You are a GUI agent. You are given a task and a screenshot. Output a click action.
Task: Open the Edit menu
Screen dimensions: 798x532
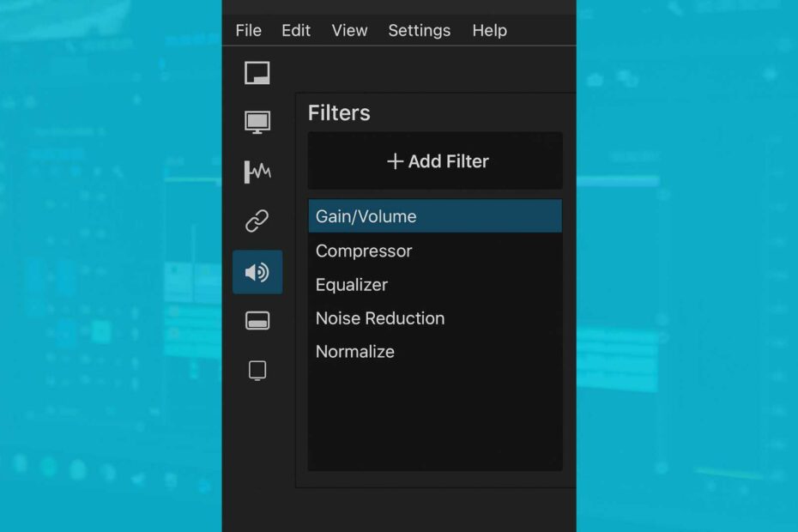point(296,31)
